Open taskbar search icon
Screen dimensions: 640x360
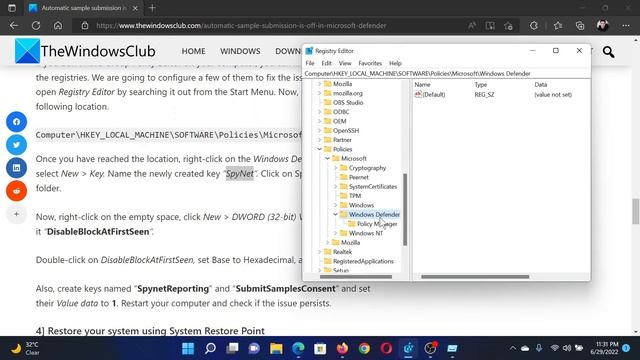coord(210,349)
